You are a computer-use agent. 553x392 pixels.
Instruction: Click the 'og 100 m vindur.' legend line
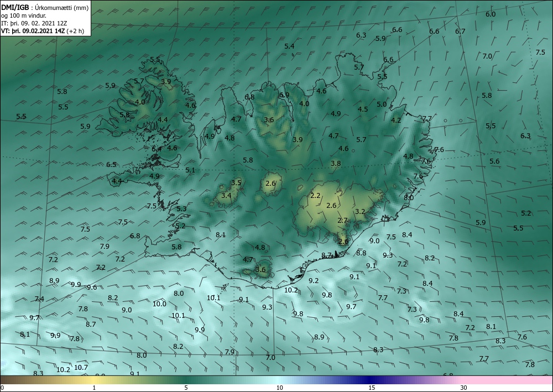(24, 15)
